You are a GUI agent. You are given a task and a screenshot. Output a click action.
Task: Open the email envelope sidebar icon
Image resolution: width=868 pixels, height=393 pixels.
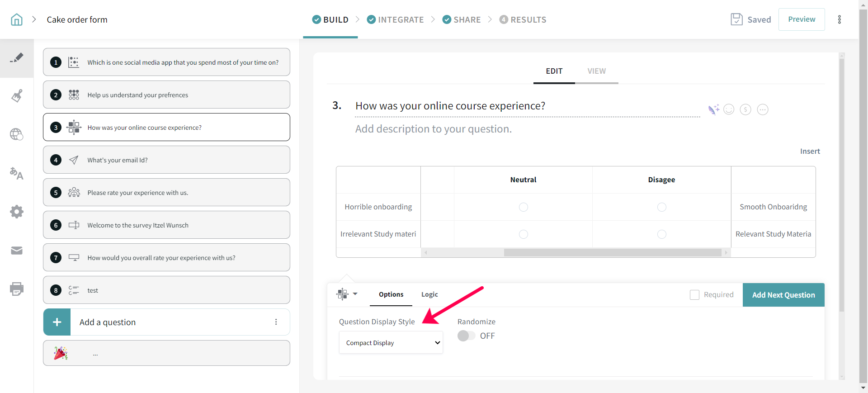click(x=17, y=251)
